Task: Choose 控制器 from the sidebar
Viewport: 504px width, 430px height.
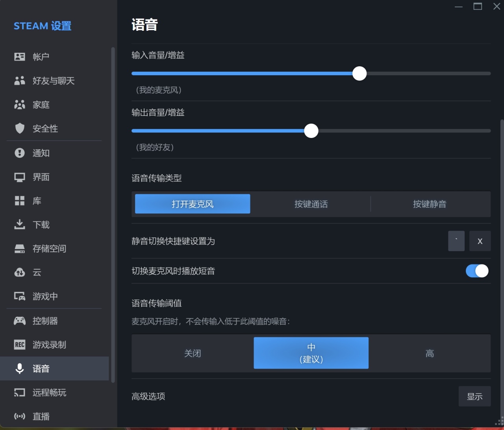Action: point(54,321)
